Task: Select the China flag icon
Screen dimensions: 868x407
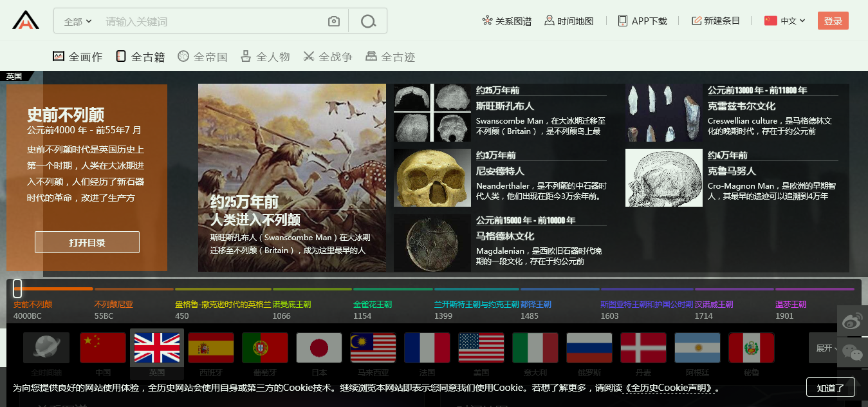Action: (x=103, y=348)
